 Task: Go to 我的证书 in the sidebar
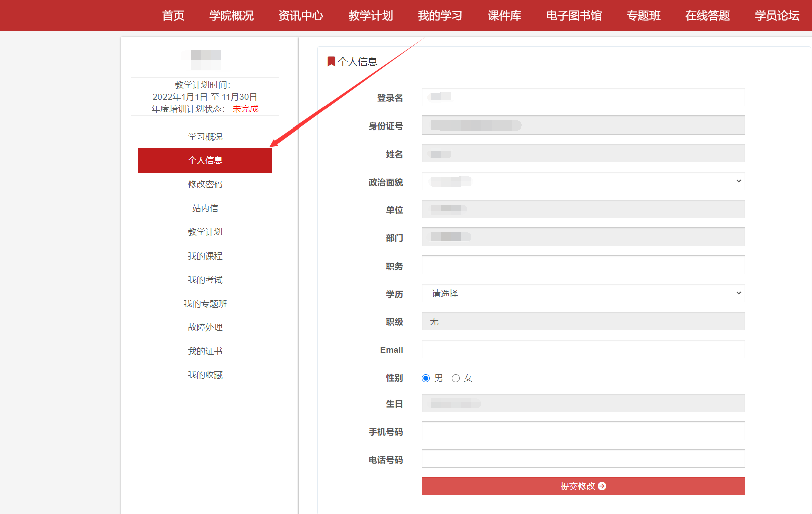coord(205,351)
